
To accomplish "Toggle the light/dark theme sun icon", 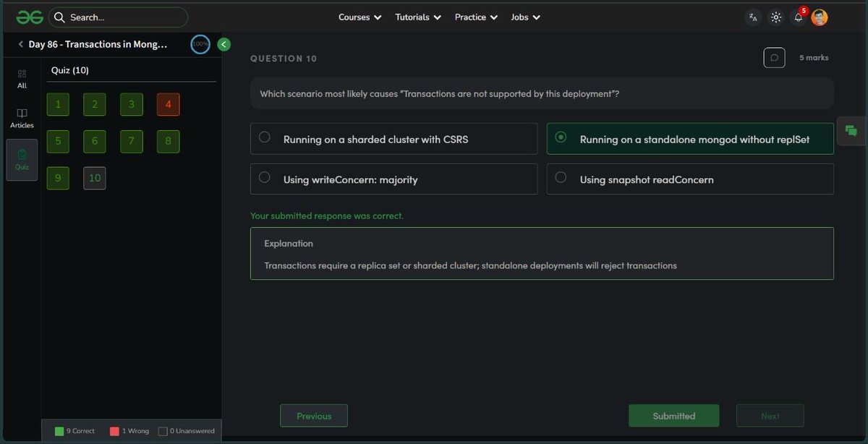I will point(776,17).
